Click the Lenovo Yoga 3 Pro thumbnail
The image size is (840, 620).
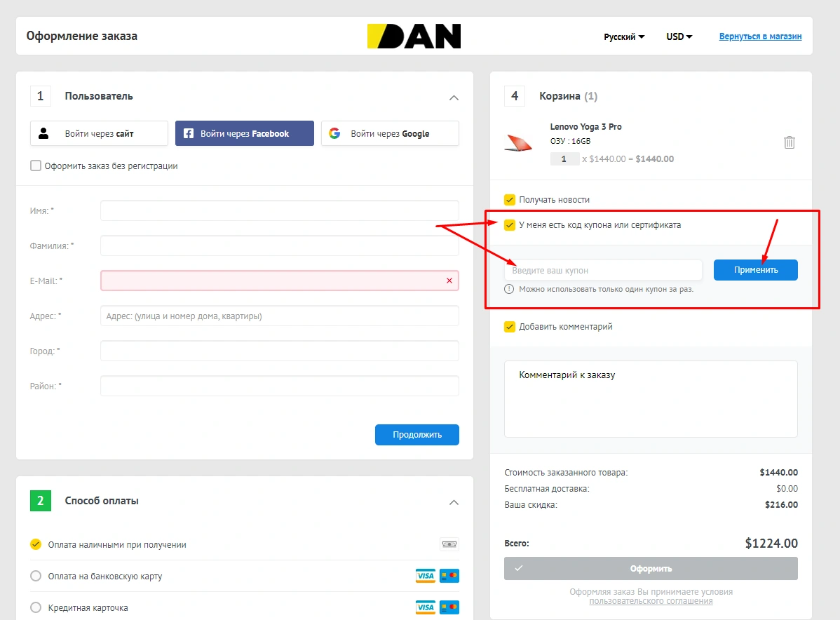pos(519,143)
